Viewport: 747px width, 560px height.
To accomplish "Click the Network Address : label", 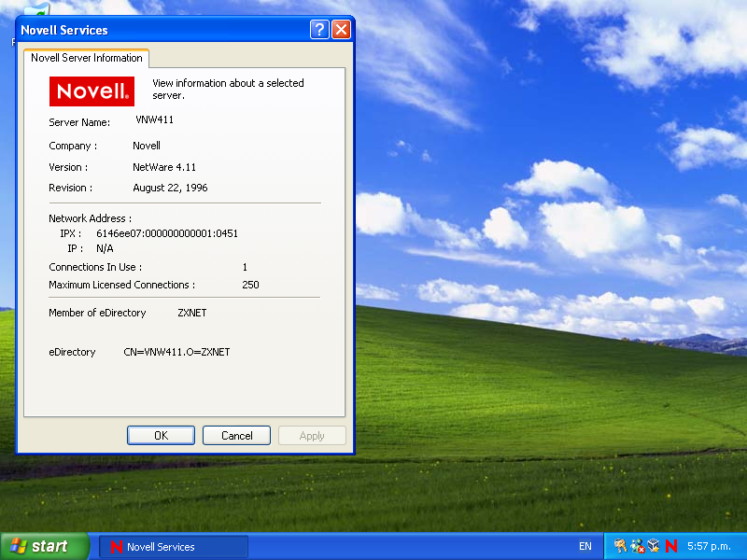I will [x=90, y=218].
